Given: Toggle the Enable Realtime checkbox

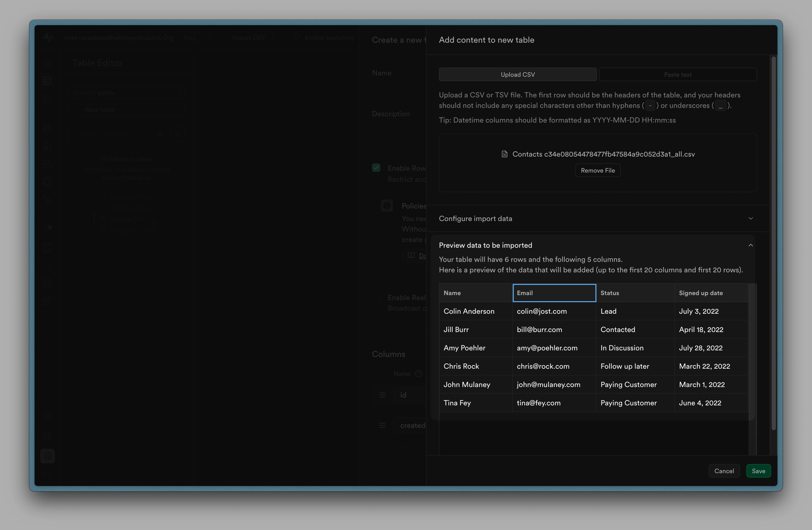Looking at the screenshot, I should (376, 297).
